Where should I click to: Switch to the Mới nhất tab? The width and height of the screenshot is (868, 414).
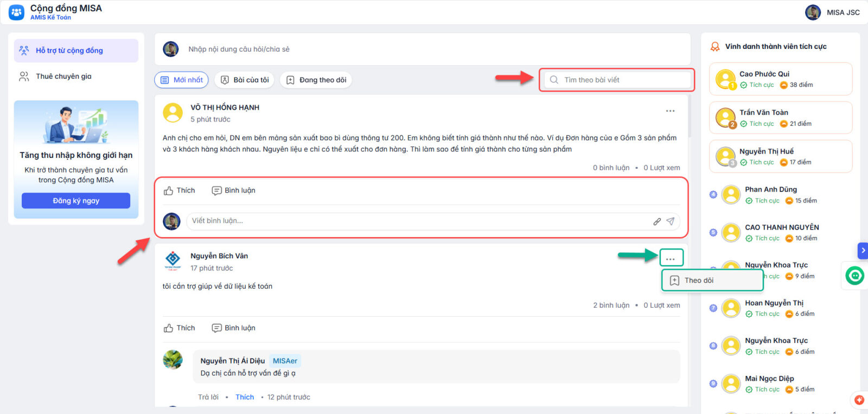click(x=182, y=80)
